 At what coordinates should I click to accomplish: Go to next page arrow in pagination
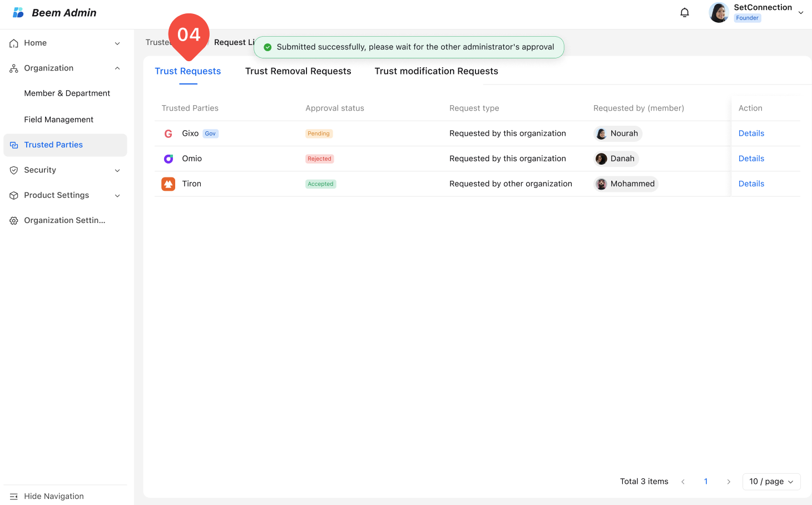pyautogui.click(x=729, y=482)
